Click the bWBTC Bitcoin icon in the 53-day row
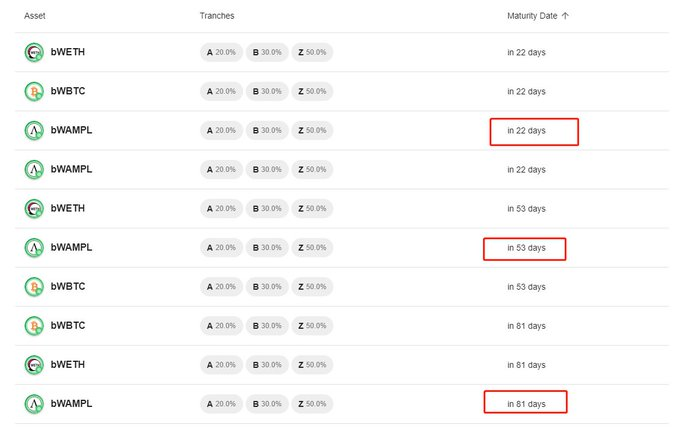 [34, 286]
